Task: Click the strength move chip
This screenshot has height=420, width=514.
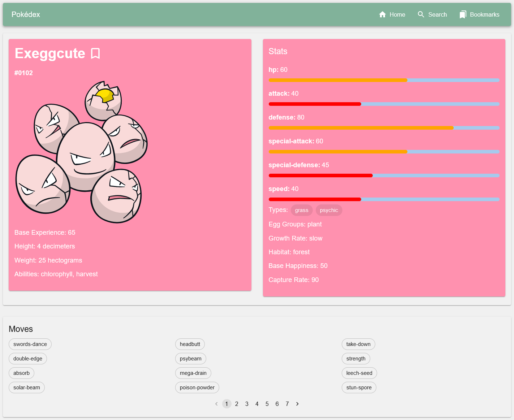Action: pos(356,359)
